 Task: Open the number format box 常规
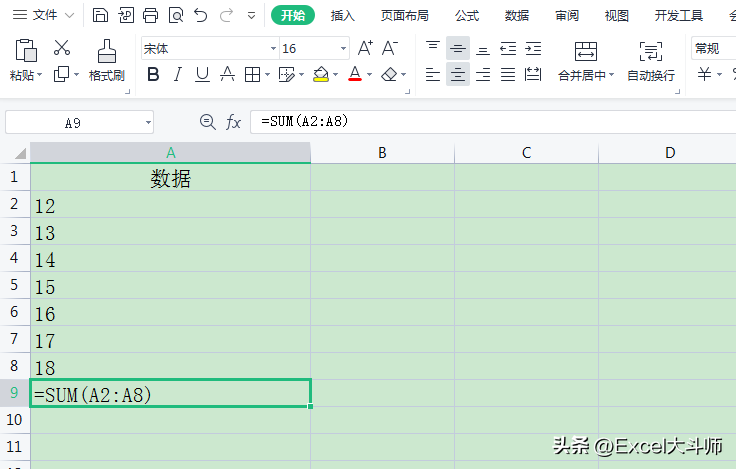(713, 48)
